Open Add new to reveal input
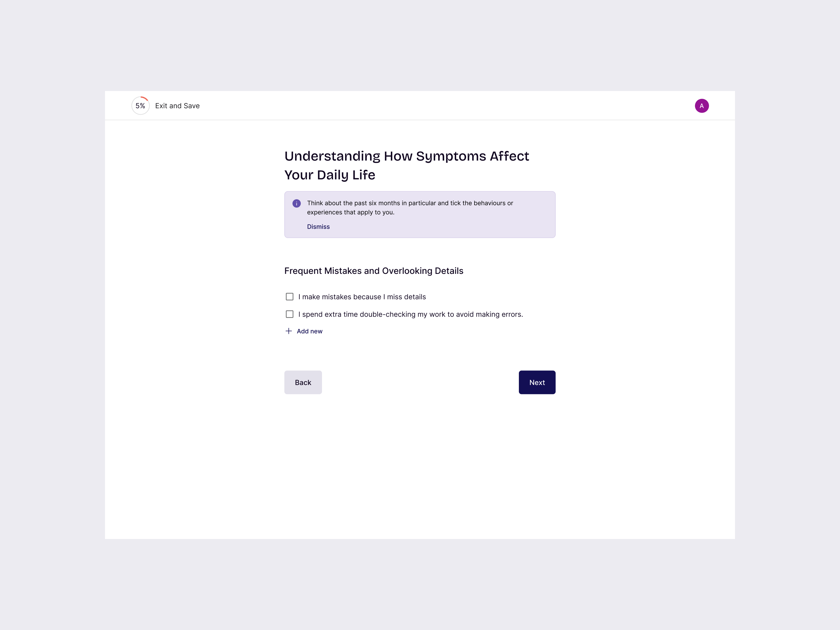The width and height of the screenshot is (840, 630). tap(309, 331)
